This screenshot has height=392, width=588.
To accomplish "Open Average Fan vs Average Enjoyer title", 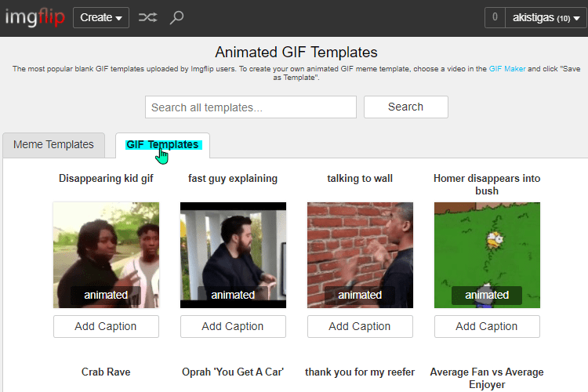I will coord(487,378).
